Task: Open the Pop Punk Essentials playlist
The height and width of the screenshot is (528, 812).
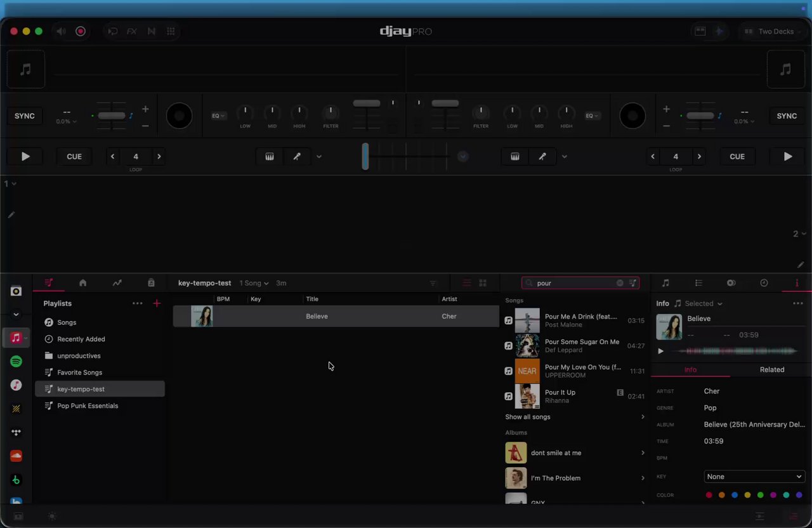Action: [x=100, y=406]
